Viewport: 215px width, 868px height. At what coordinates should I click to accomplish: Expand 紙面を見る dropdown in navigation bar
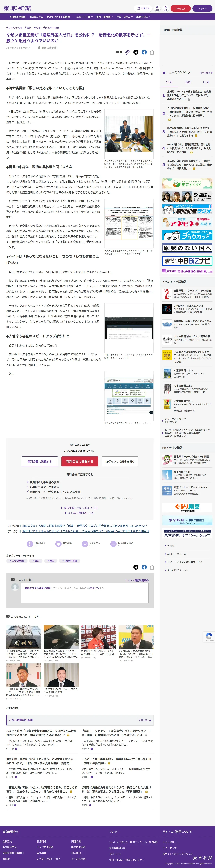point(143,17)
